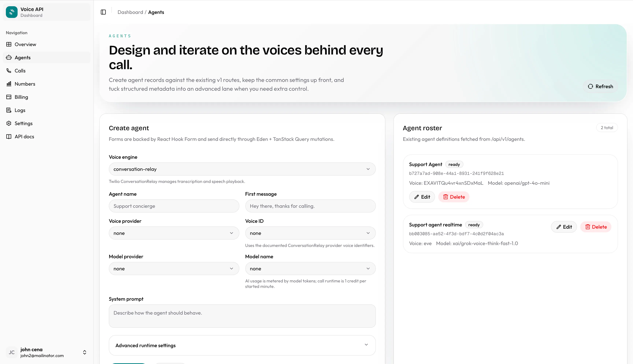Open Numbers in navigation
The width and height of the screenshot is (633, 364).
click(47, 84)
